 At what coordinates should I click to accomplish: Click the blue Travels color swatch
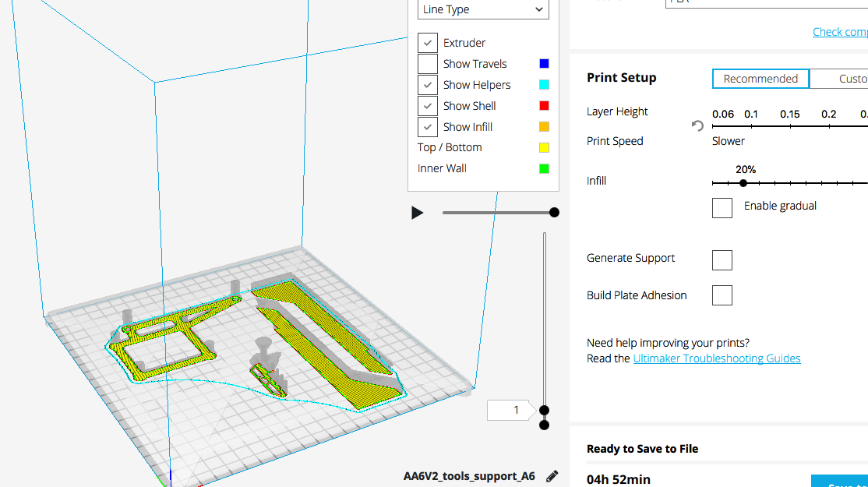pyautogui.click(x=544, y=64)
